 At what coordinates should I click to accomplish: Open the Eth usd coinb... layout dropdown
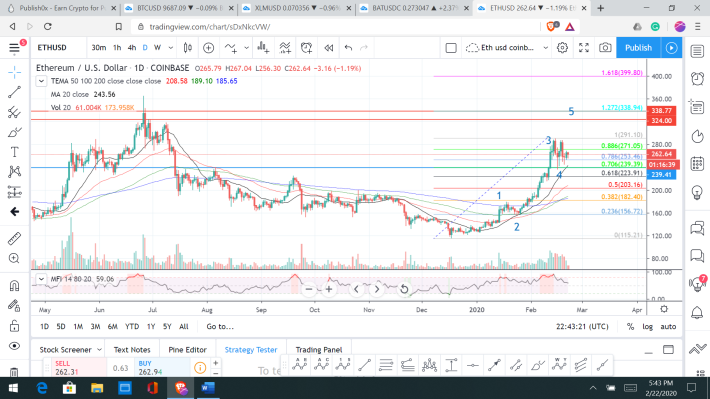508,48
